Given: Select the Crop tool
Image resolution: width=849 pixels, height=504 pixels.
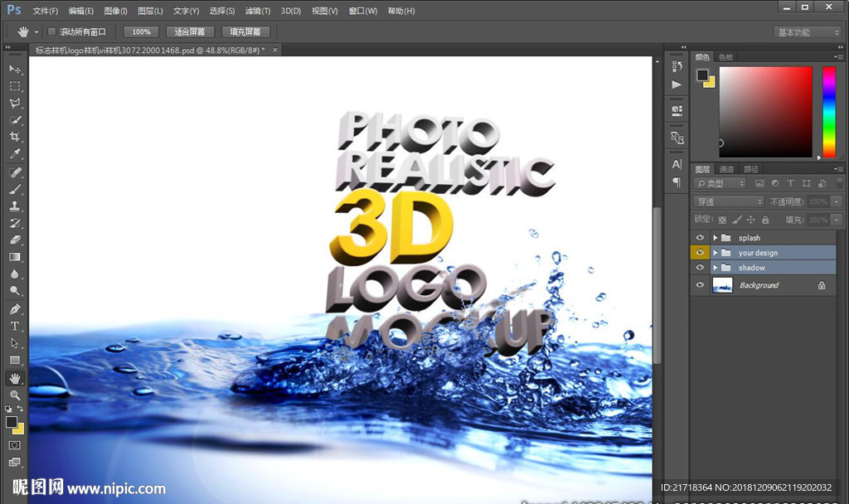Looking at the screenshot, I should [15, 137].
